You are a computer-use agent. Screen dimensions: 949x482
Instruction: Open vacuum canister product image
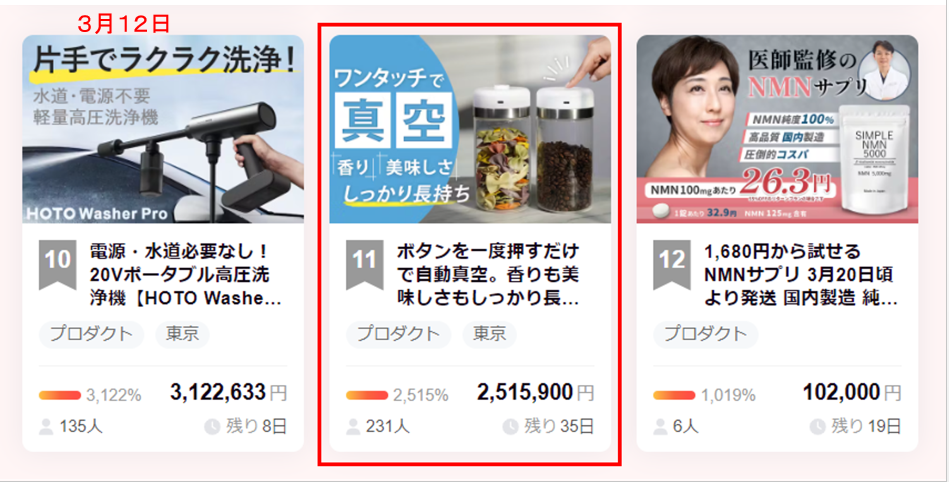click(470, 129)
